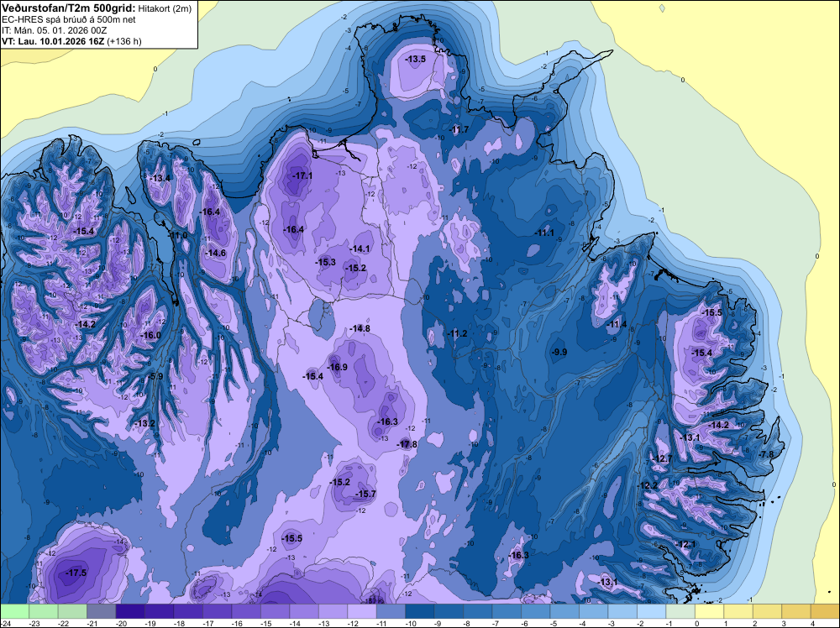
Task: Click the -11.1 temperature label
Action: [x=544, y=233]
